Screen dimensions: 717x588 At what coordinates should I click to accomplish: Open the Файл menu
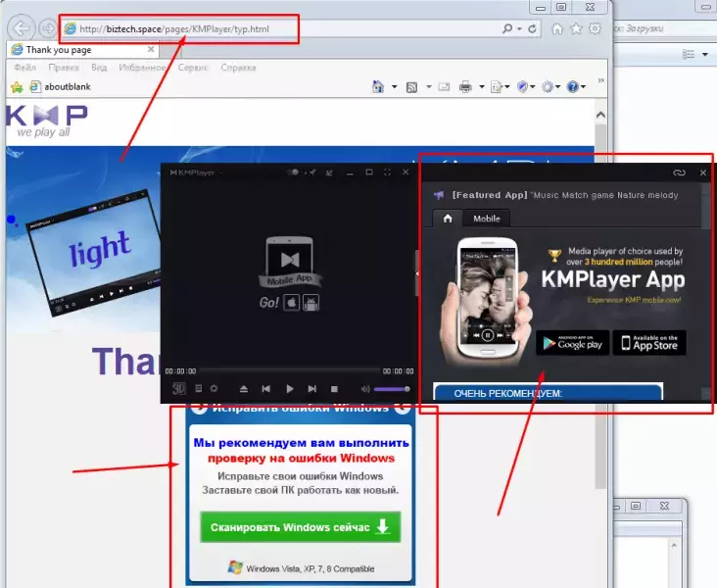pos(24,68)
